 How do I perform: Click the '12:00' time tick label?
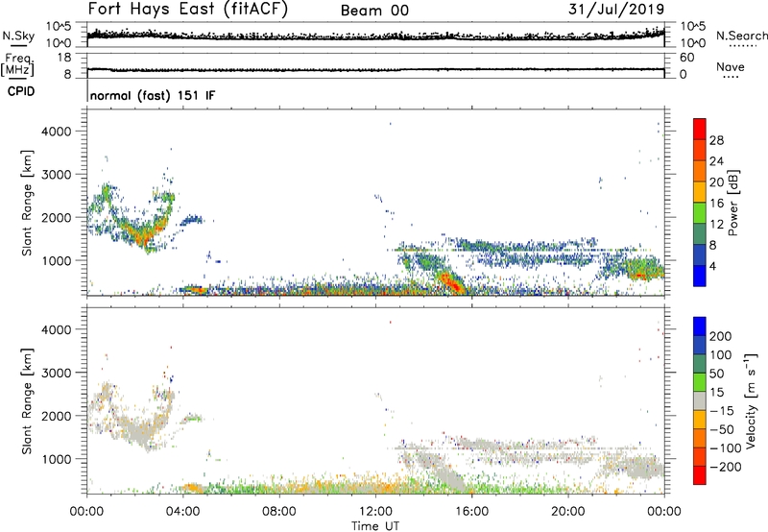(375, 512)
